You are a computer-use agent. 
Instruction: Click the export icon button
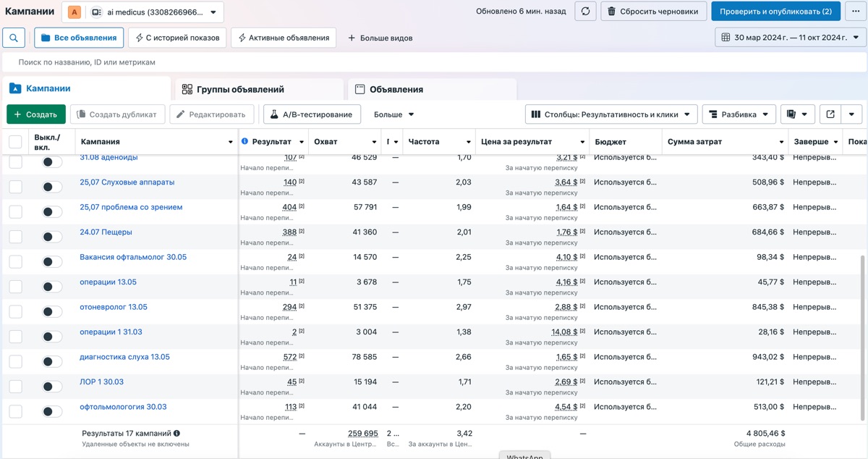(830, 114)
